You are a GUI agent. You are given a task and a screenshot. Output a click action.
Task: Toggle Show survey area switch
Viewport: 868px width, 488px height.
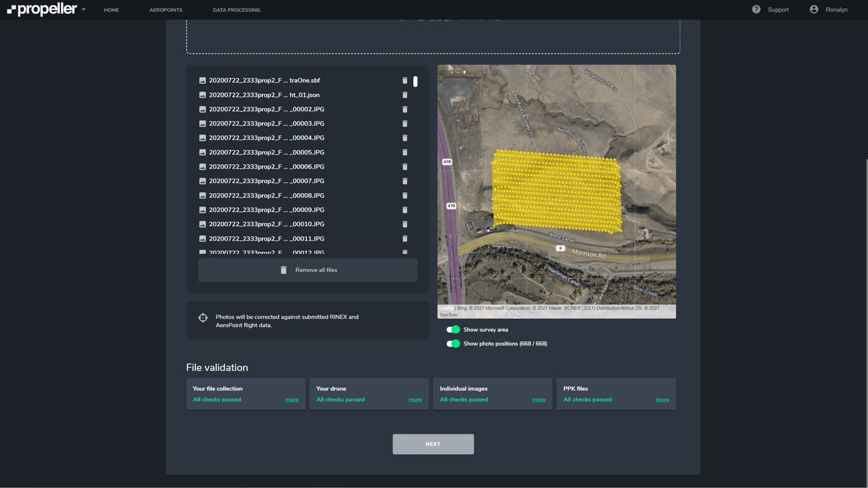coord(453,330)
